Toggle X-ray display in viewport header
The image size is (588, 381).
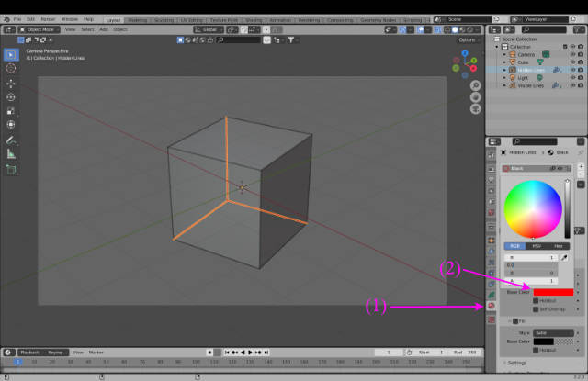pos(437,29)
